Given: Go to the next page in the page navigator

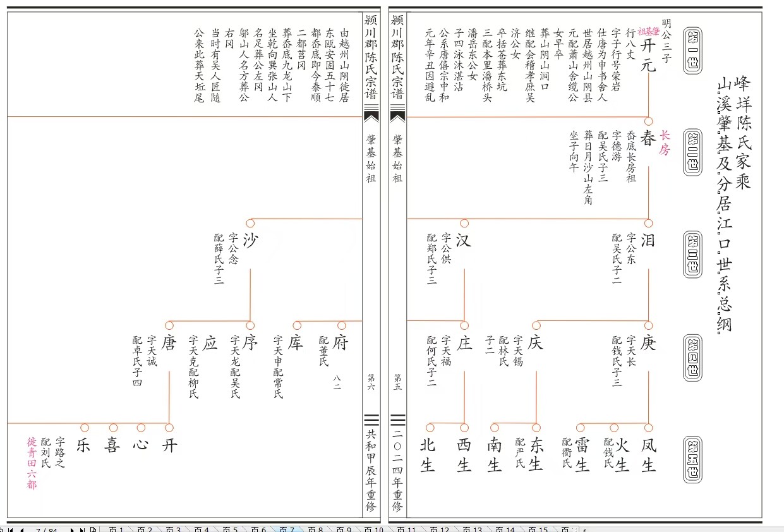Looking at the screenshot, I should coord(72,529).
